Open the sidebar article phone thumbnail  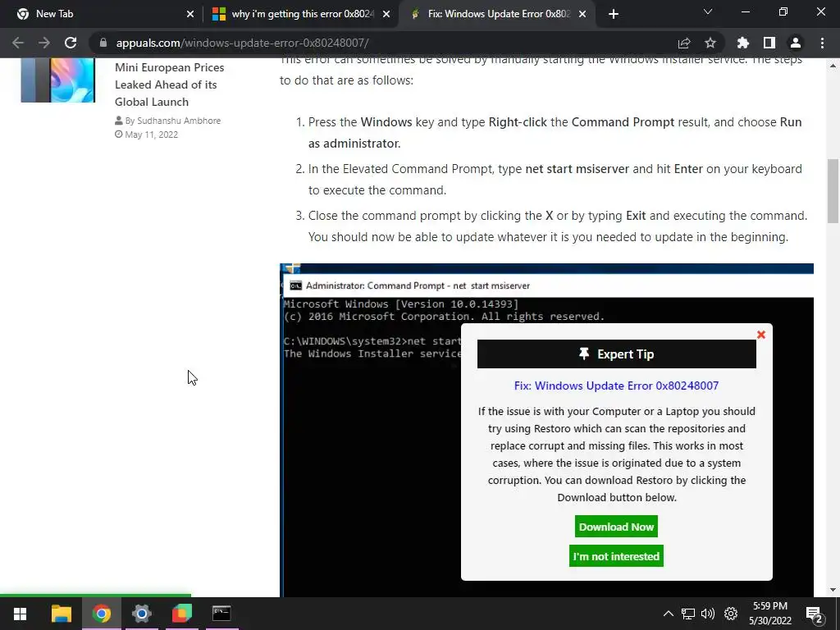tap(58, 80)
